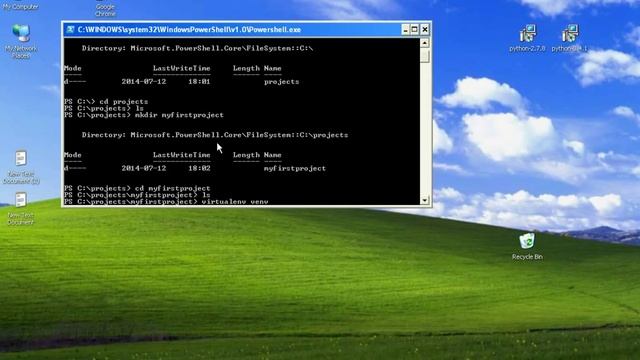The image size is (640, 360).
Task: Select the My Network Places icon
Action: [x=21, y=41]
